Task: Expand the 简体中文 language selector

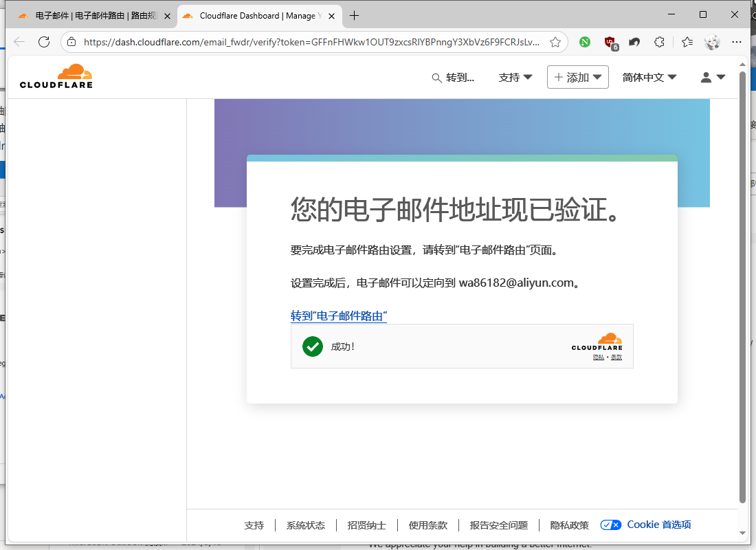Action: click(x=649, y=78)
